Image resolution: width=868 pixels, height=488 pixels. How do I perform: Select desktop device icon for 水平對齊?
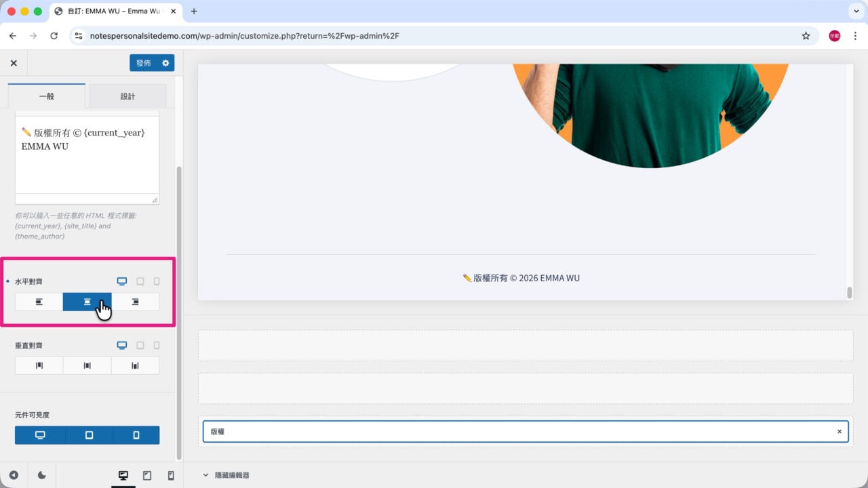122,281
